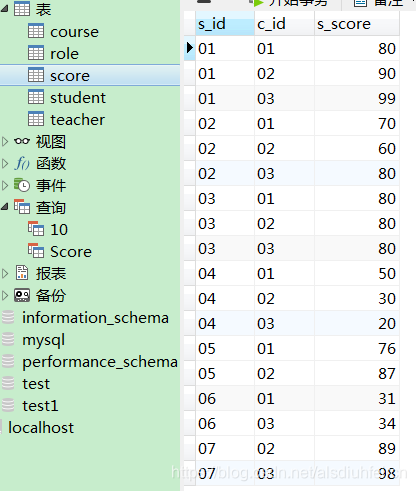This screenshot has width=416, height=491.
Task: Select the score table label
Action: 70,76
